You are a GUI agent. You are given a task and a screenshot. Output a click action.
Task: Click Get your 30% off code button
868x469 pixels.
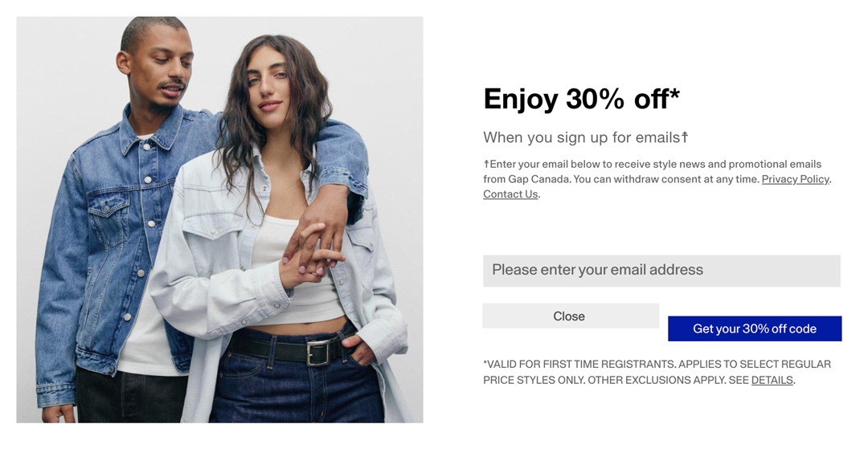(755, 328)
